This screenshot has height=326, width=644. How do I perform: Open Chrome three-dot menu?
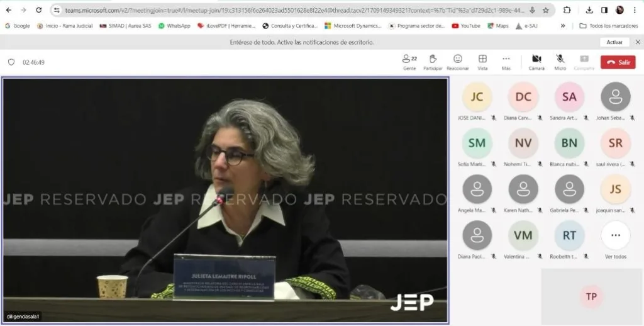point(635,10)
